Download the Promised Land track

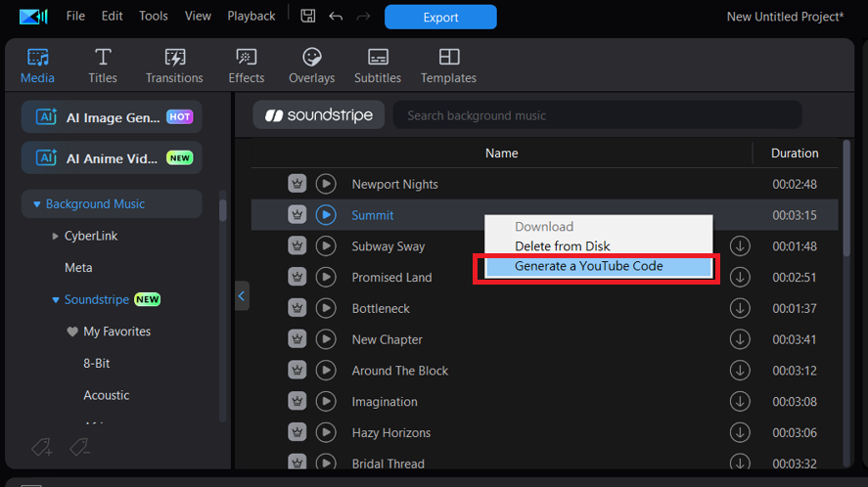(740, 277)
